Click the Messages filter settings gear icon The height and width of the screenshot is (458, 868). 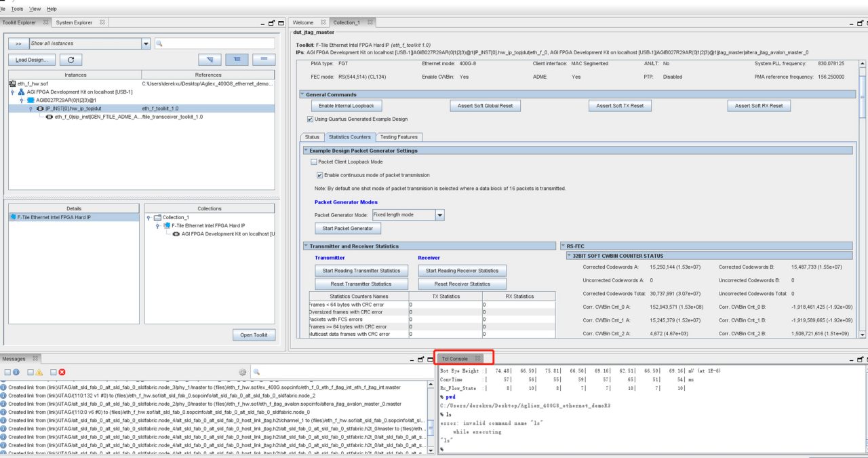(242, 372)
